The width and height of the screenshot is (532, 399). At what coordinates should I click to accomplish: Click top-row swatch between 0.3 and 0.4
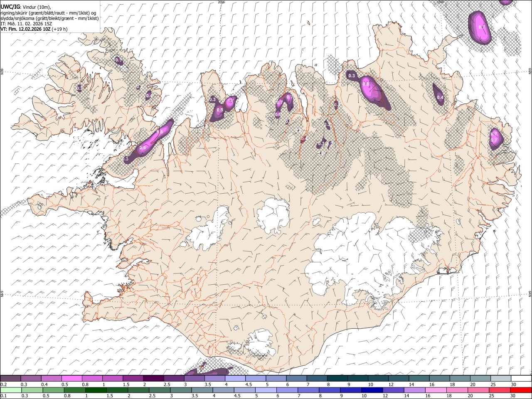tap(31, 378)
